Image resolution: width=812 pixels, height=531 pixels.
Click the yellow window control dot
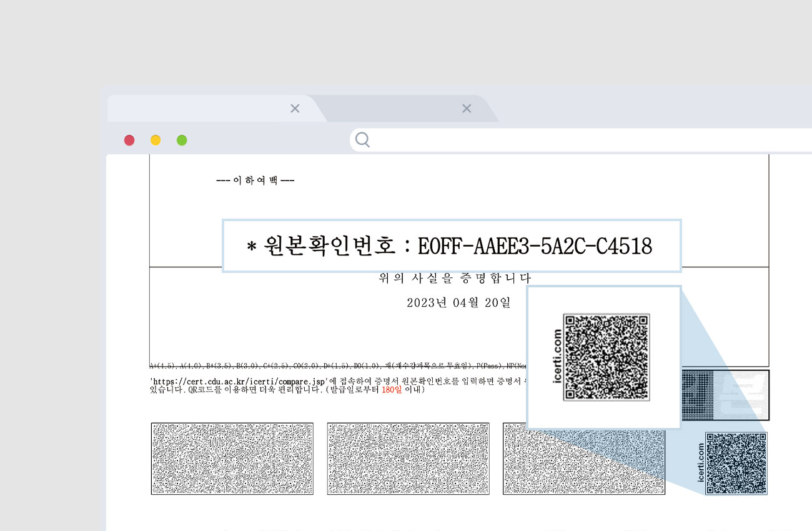156,140
